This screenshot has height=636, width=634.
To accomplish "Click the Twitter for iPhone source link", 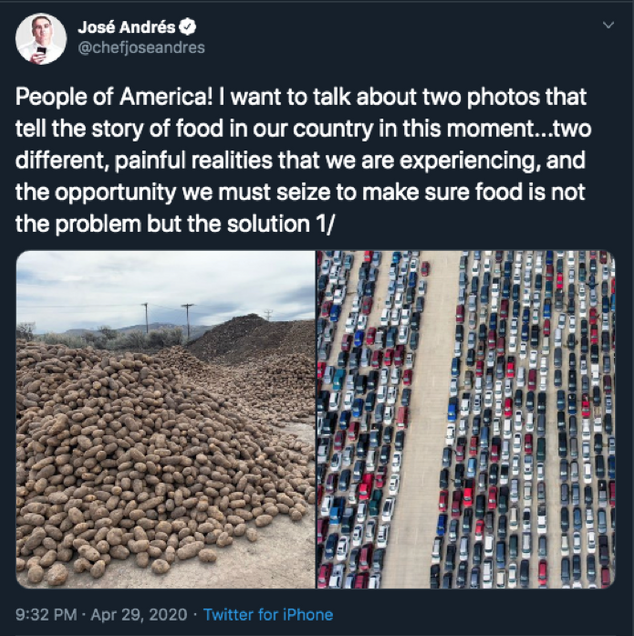I will (268, 615).
